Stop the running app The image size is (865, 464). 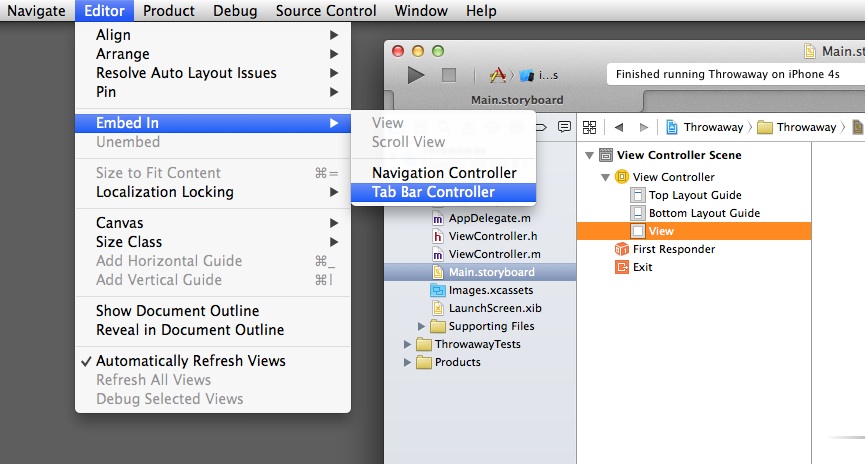pyautogui.click(x=449, y=74)
